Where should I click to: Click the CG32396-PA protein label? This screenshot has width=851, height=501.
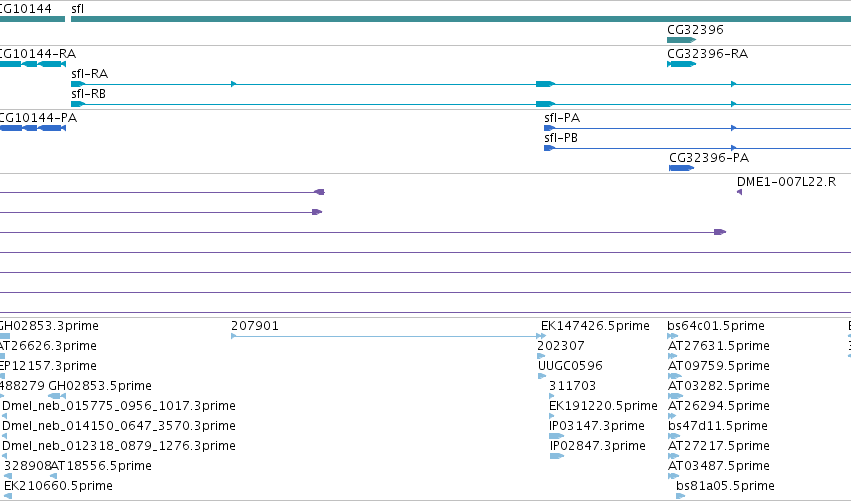[709, 158]
